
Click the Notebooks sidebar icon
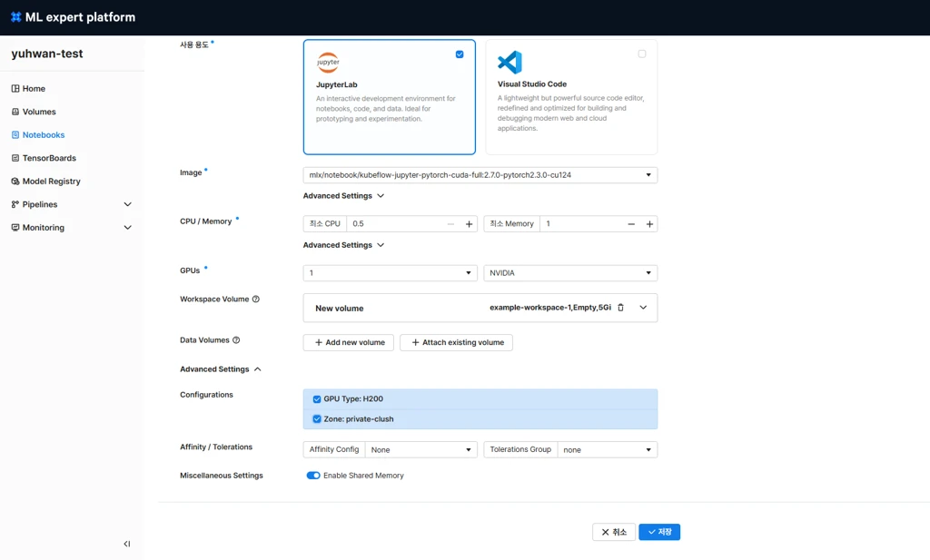[15, 134]
